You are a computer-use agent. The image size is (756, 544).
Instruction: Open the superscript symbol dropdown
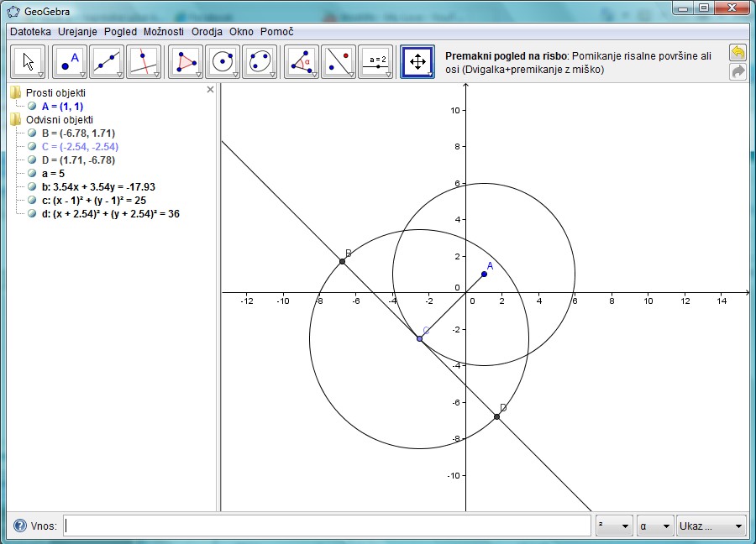[614, 526]
